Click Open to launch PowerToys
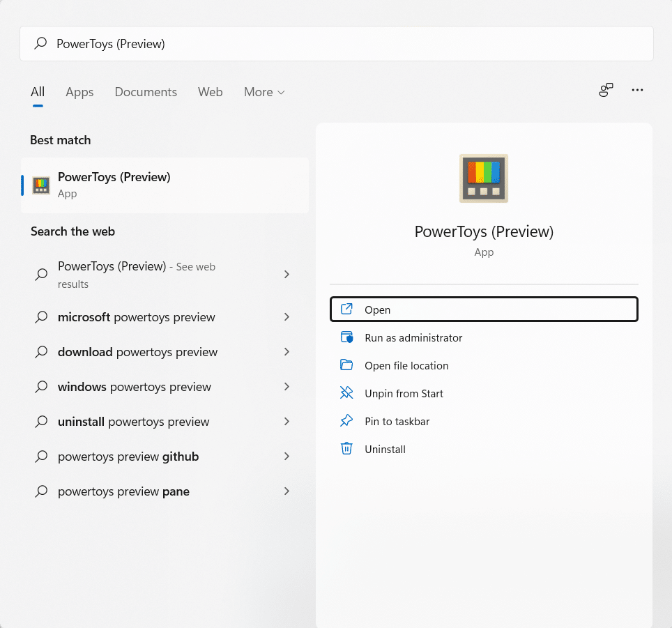This screenshot has width=672, height=628. click(484, 309)
